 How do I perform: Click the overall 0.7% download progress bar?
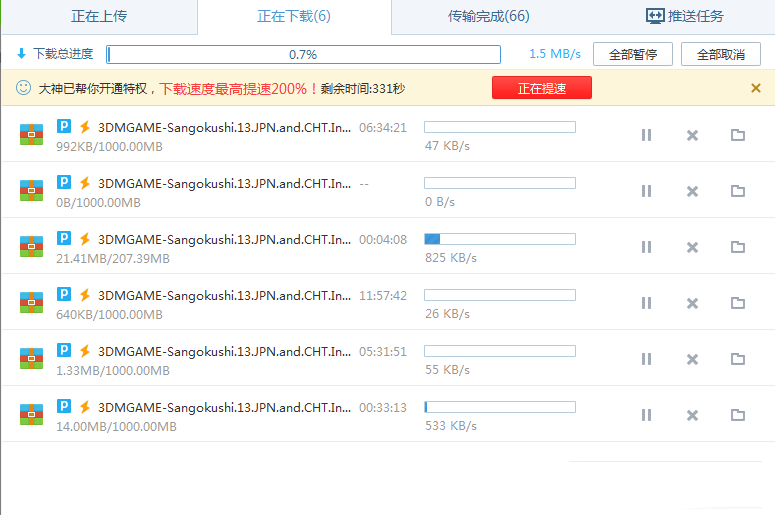tap(303, 54)
